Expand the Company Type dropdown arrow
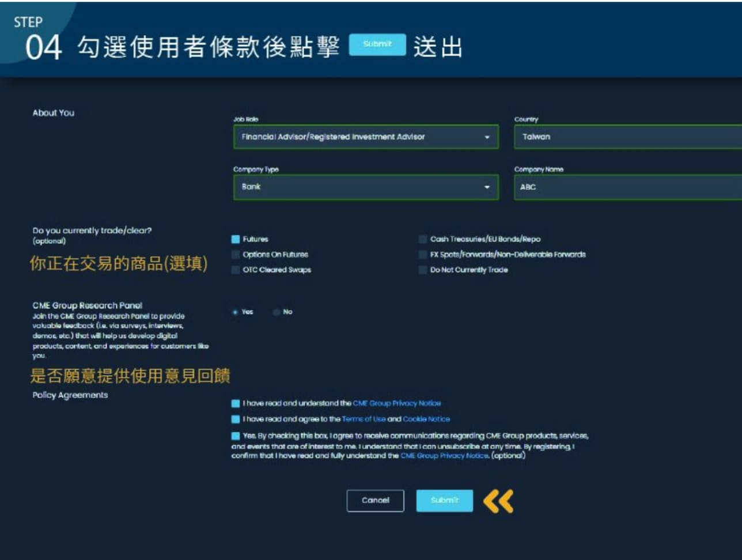Viewport: 742px width, 560px height. click(487, 187)
